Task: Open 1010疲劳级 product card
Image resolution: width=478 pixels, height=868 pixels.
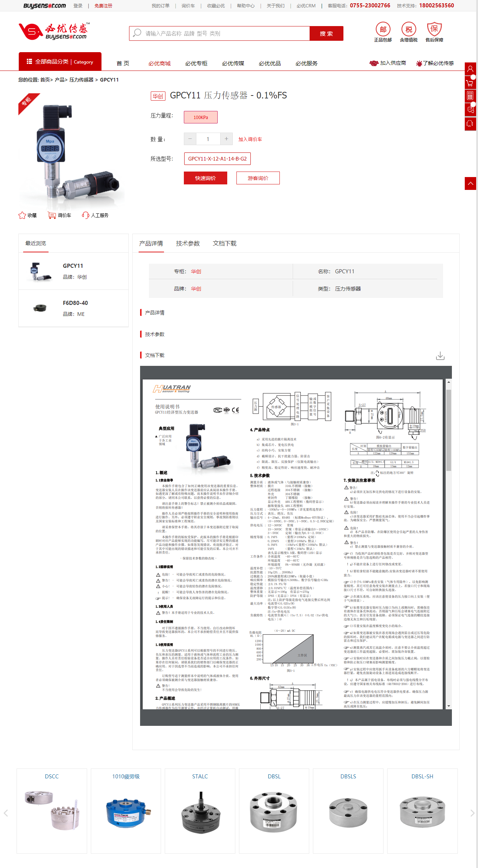Action: click(x=126, y=811)
